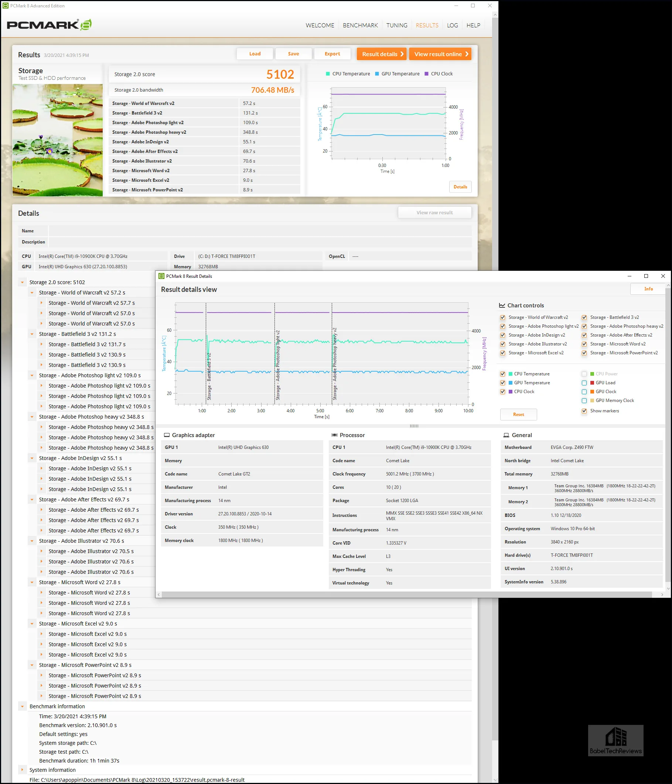Click the Result Details window title icon
This screenshot has height=784, width=672.
[x=161, y=276]
